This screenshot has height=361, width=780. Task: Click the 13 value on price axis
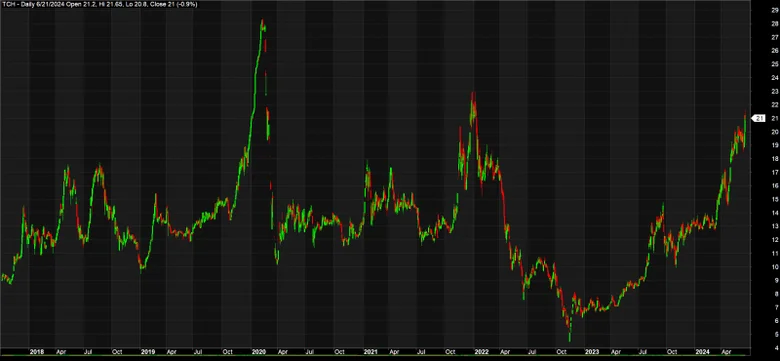775,227
